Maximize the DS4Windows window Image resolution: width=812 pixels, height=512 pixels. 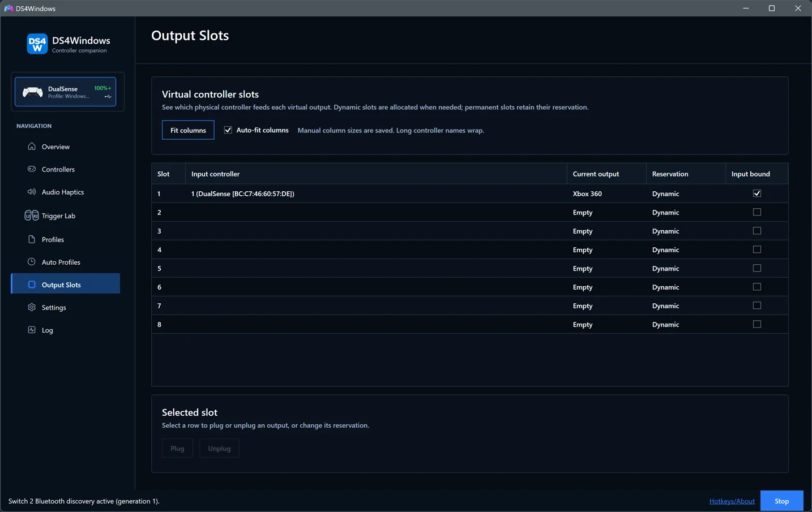point(772,8)
